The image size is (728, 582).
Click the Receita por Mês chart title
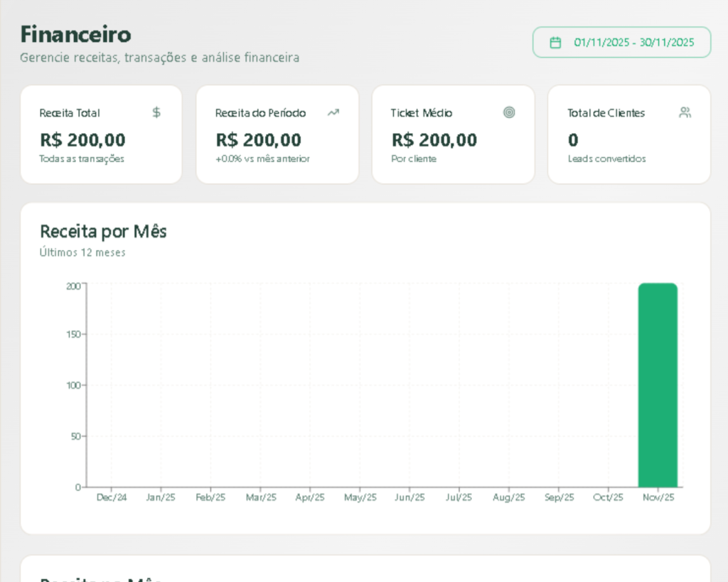tap(103, 231)
